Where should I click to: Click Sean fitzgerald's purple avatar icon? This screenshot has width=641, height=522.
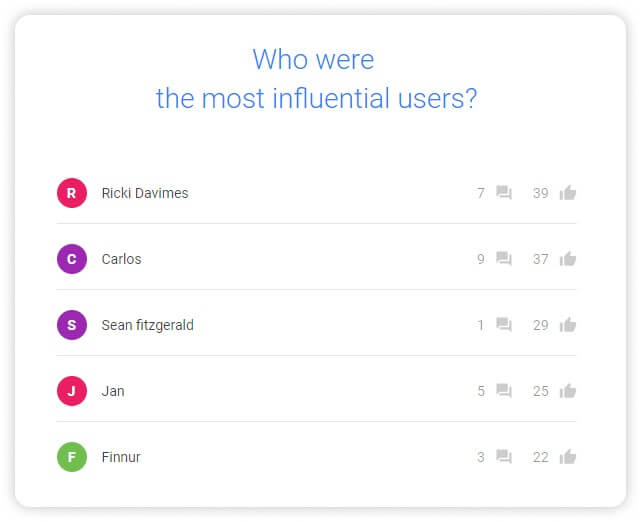(x=71, y=325)
